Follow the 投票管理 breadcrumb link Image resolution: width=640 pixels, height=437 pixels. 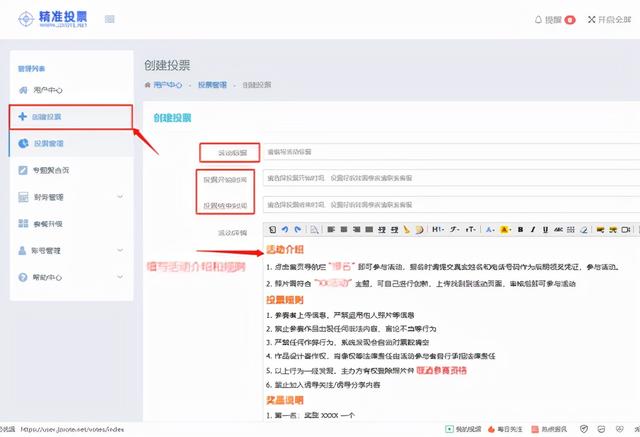(212, 85)
